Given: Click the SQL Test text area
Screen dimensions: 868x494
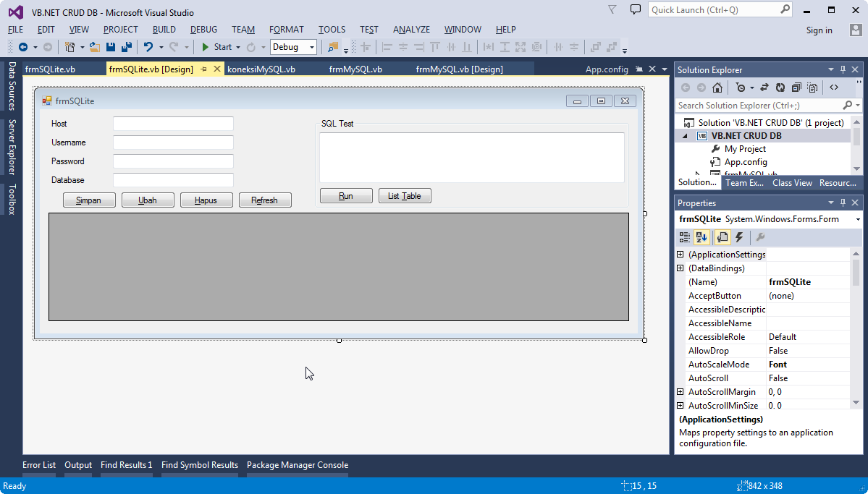Looking at the screenshot, I should pos(471,157).
